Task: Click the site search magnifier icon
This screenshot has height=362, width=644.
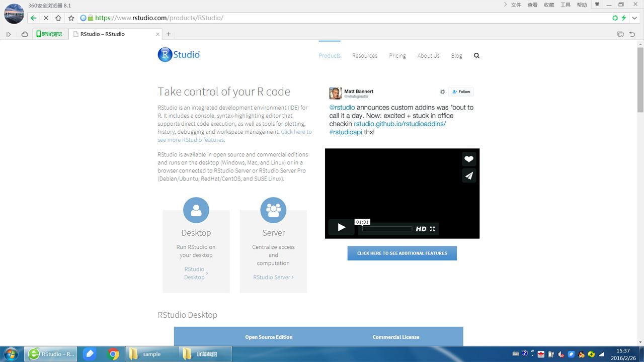Action: pyautogui.click(x=476, y=56)
